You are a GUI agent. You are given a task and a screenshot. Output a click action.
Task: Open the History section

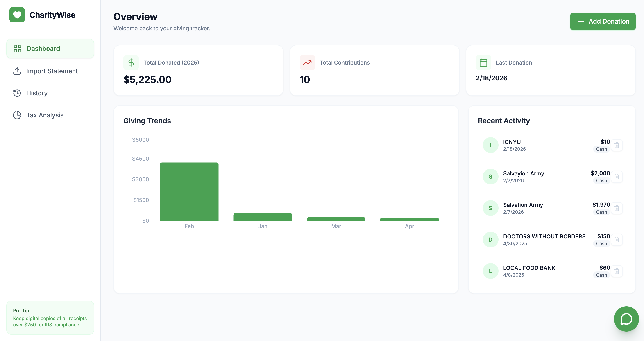tap(37, 93)
